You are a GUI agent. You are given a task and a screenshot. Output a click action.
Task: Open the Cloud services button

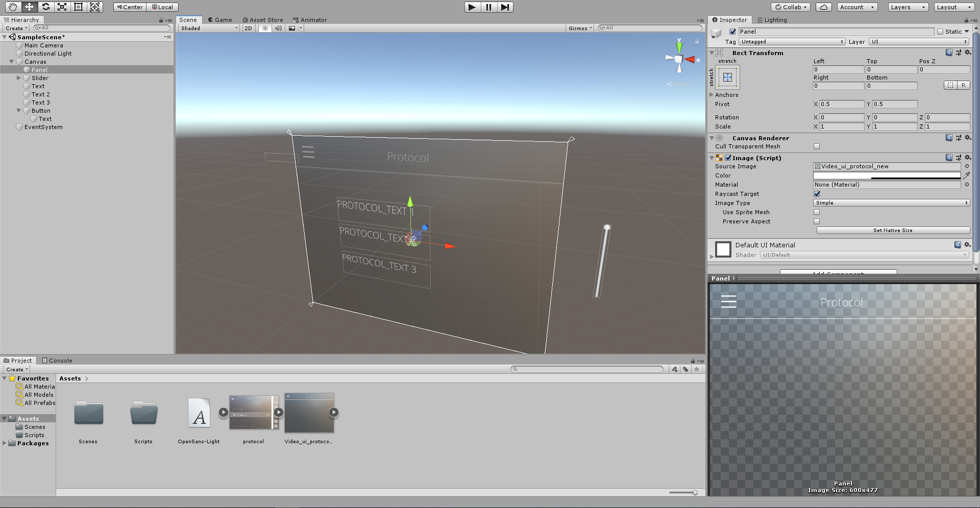(x=824, y=7)
